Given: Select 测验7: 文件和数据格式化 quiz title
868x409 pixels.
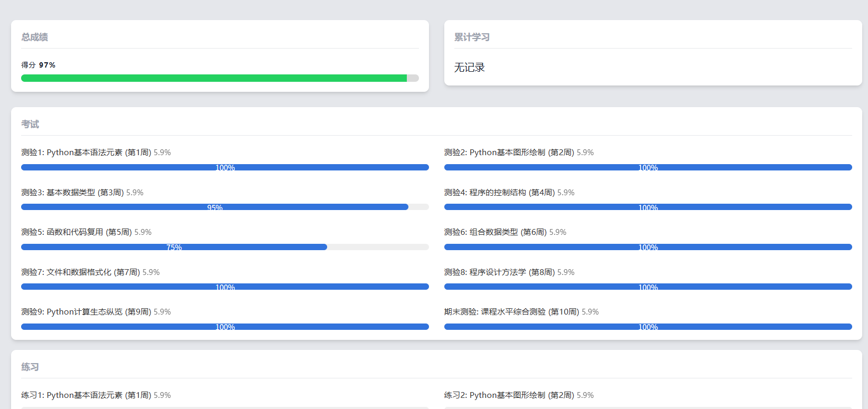Looking at the screenshot, I should coord(80,272).
